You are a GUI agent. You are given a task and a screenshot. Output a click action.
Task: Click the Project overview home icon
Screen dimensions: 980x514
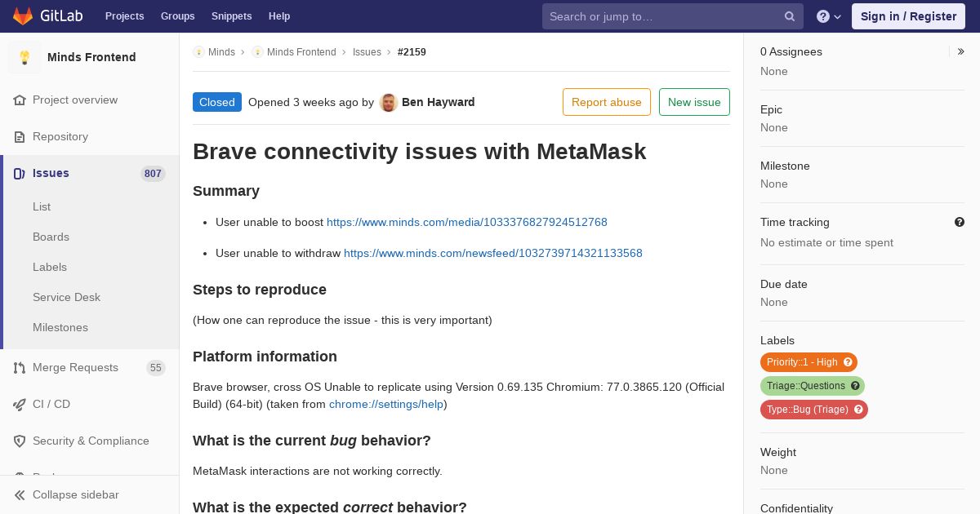(20, 100)
